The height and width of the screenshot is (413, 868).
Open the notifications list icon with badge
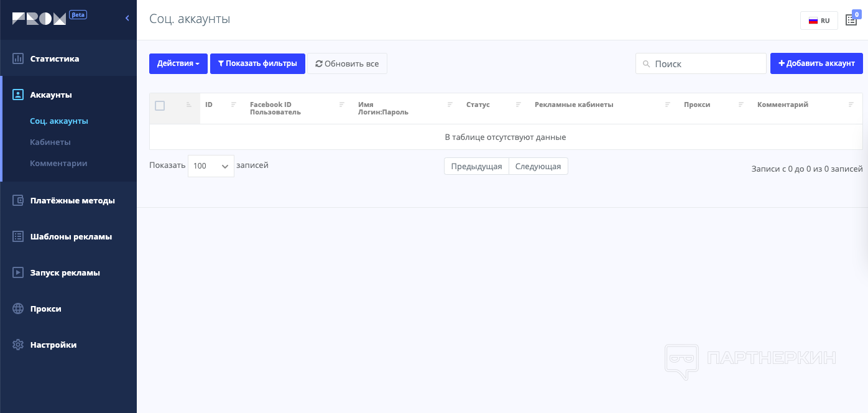click(851, 20)
